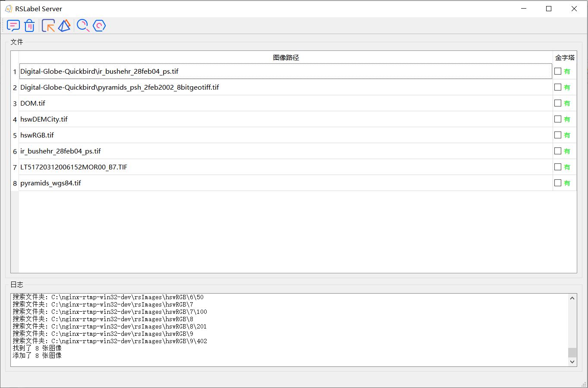Screen dimensions: 588x388
Task: Enable pyramid checkbox for hswRGB.tif
Action: tap(558, 135)
